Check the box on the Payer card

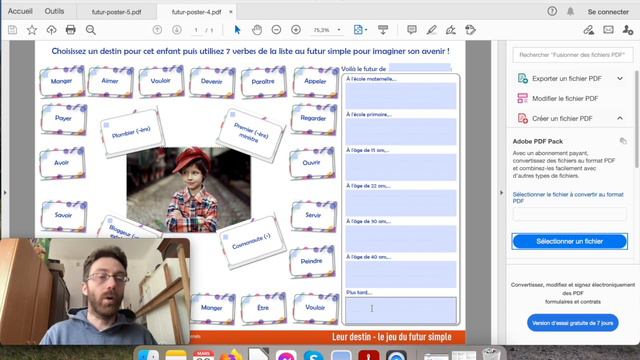point(47,110)
